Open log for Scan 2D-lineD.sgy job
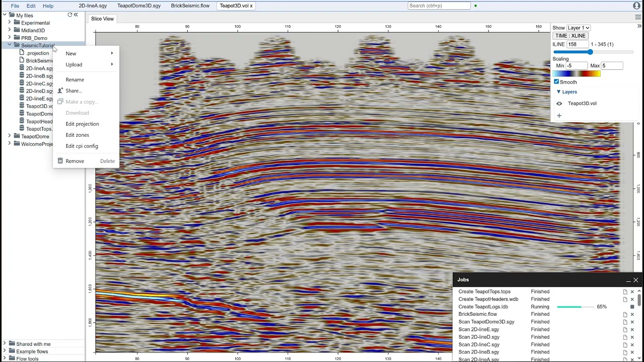The height and width of the screenshot is (362, 644). click(x=625, y=337)
